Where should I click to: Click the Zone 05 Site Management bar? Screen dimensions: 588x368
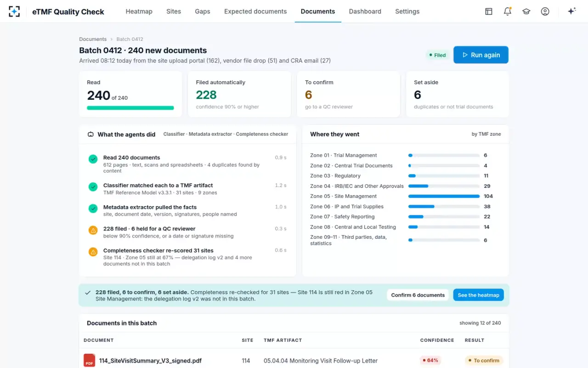tap(444, 196)
